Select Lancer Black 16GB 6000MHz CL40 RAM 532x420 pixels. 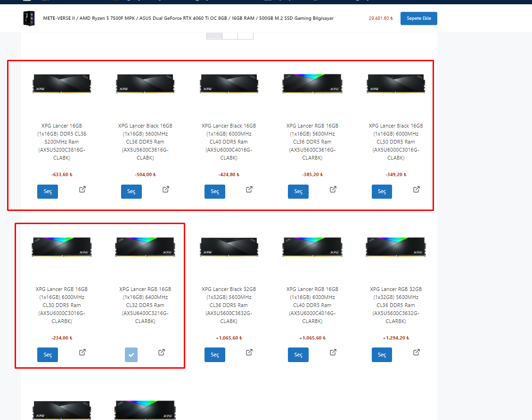point(215,192)
